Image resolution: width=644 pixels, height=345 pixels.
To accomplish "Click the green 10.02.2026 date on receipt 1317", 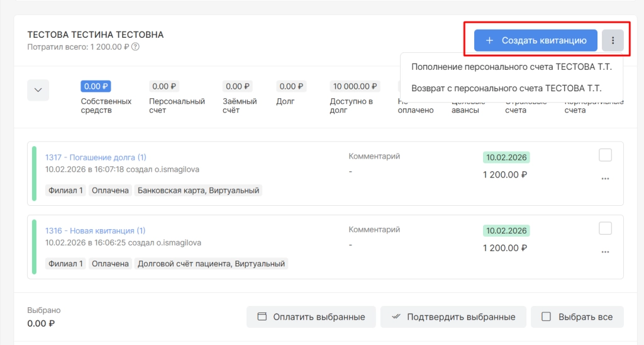I will point(506,157).
